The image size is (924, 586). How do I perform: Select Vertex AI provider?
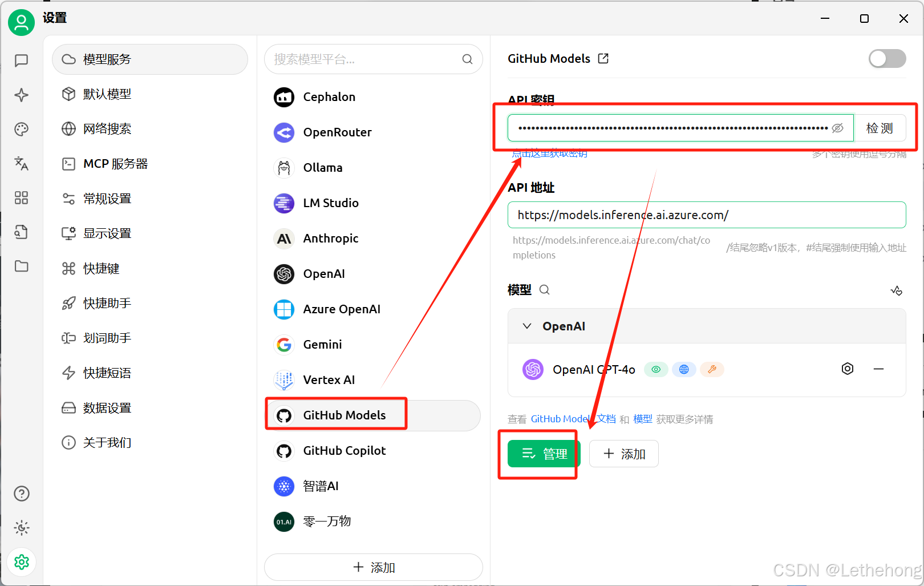tap(374, 380)
